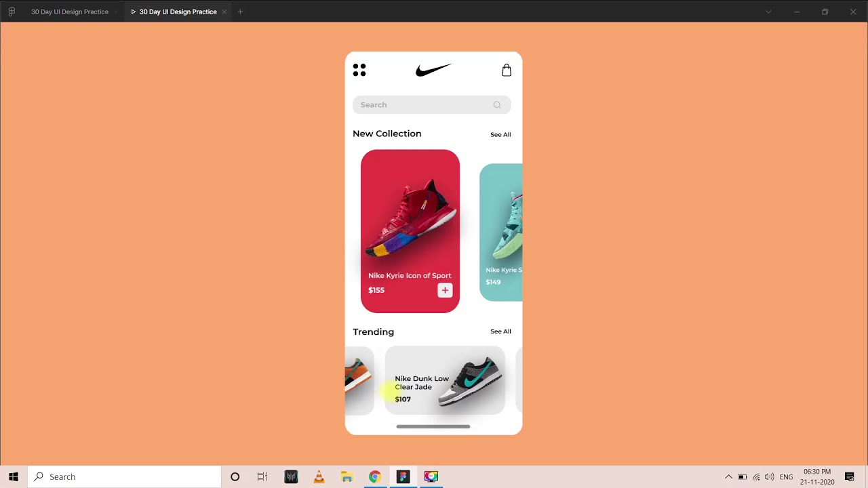Click the $107 price label

click(x=403, y=399)
